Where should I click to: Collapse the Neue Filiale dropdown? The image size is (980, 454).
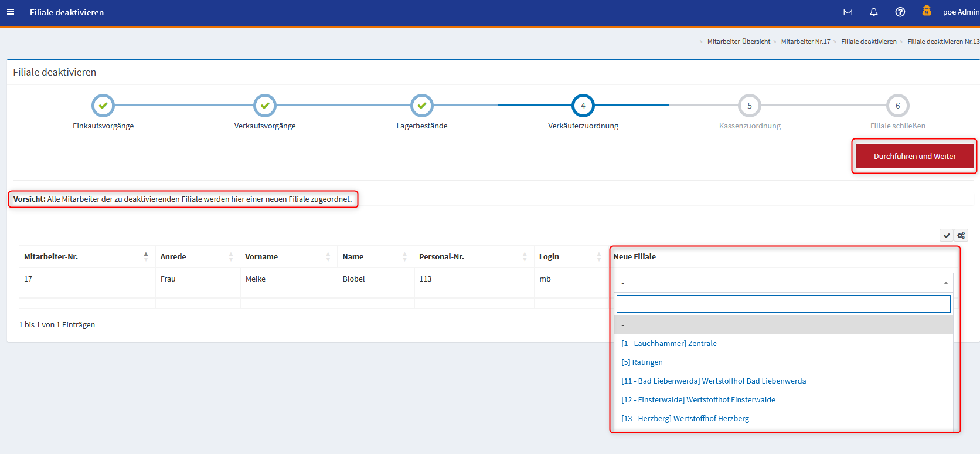[783, 283]
